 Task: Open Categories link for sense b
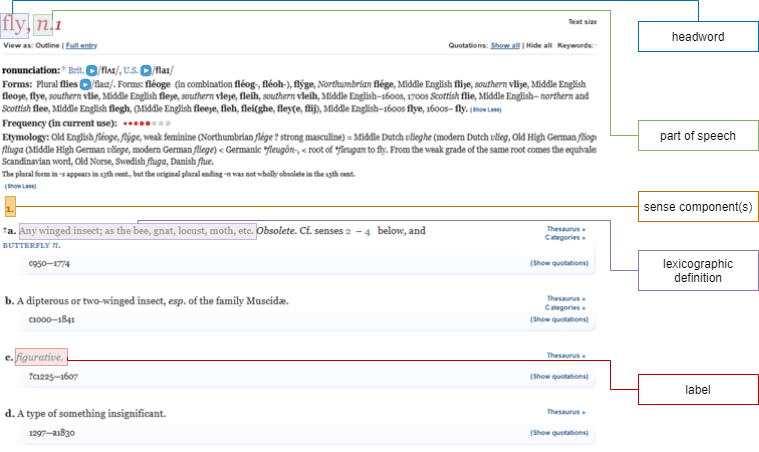click(x=565, y=307)
